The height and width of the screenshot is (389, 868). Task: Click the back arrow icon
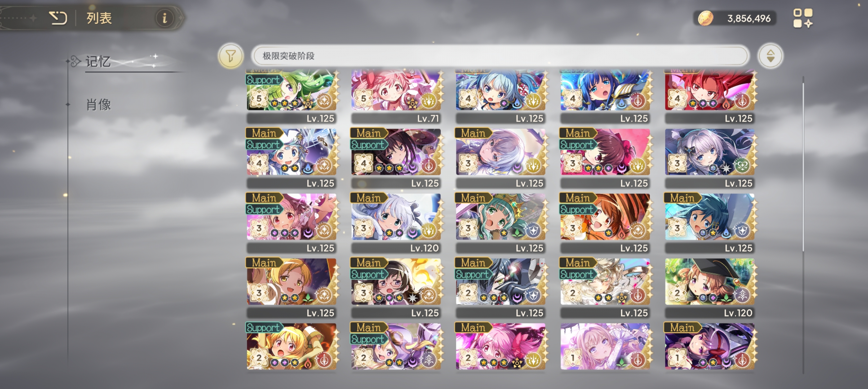pos(58,18)
